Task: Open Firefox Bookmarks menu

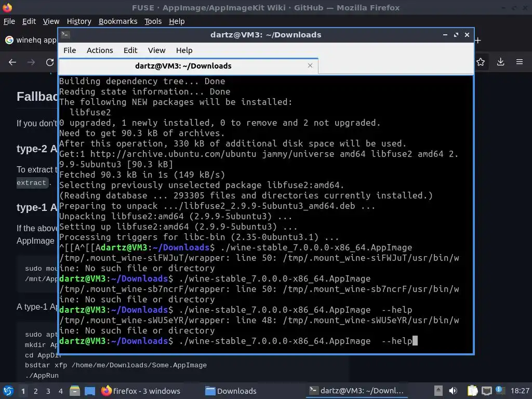Action: click(x=118, y=21)
